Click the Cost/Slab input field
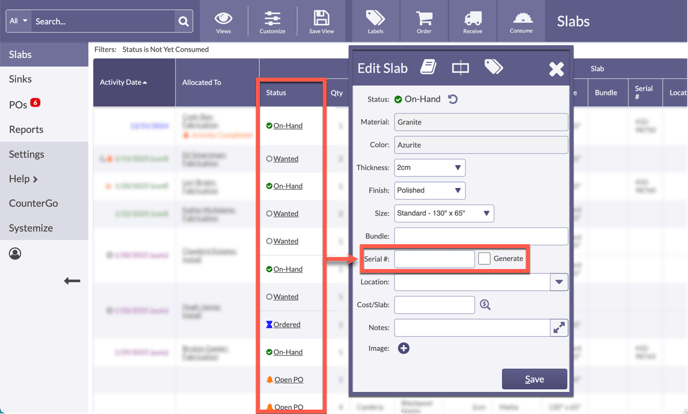This screenshot has height=414, width=688. click(x=434, y=305)
